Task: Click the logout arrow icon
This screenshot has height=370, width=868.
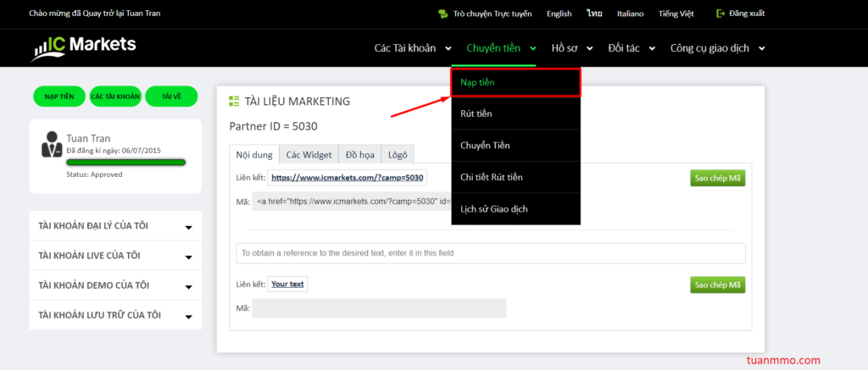Action: tap(721, 14)
